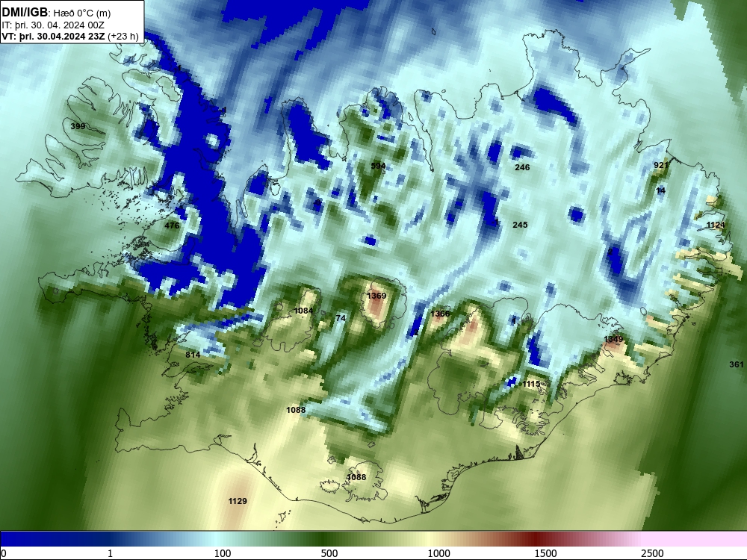This screenshot has width=747, height=560.
Task: Select the 1129 label on the map
Action: point(238,501)
